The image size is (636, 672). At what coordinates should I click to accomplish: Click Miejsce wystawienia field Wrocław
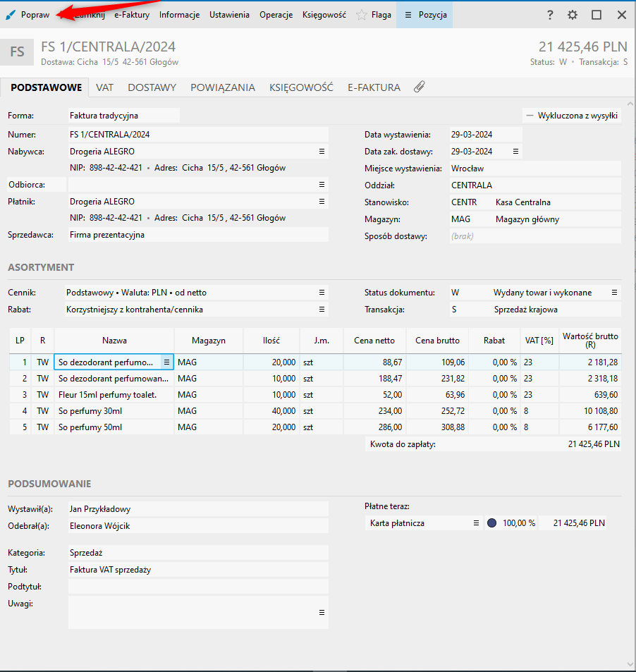(535, 169)
